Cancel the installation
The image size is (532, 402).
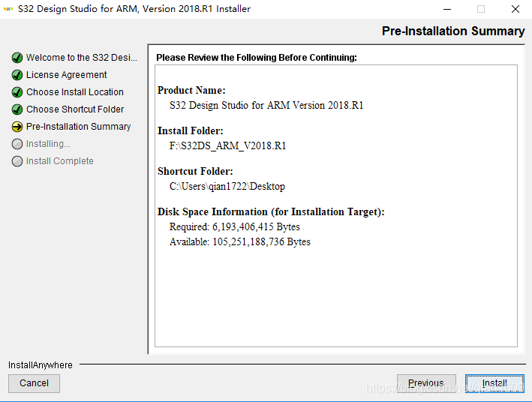coord(34,383)
